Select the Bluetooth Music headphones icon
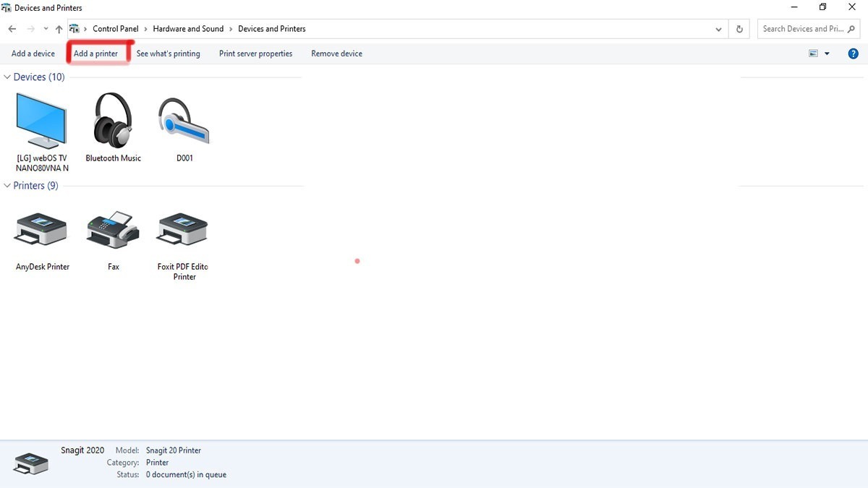The image size is (868, 488). (113, 121)
